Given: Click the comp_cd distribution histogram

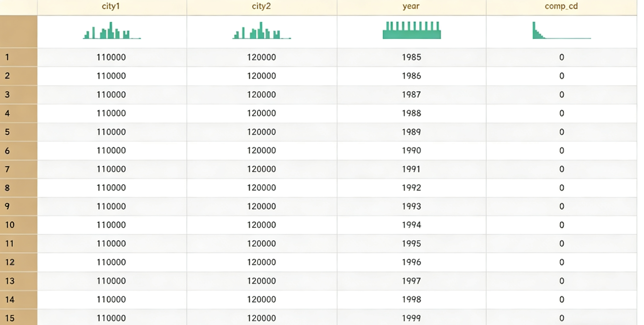Looking at the screenshot, I should pyautogui.click(x=561, y=31).
